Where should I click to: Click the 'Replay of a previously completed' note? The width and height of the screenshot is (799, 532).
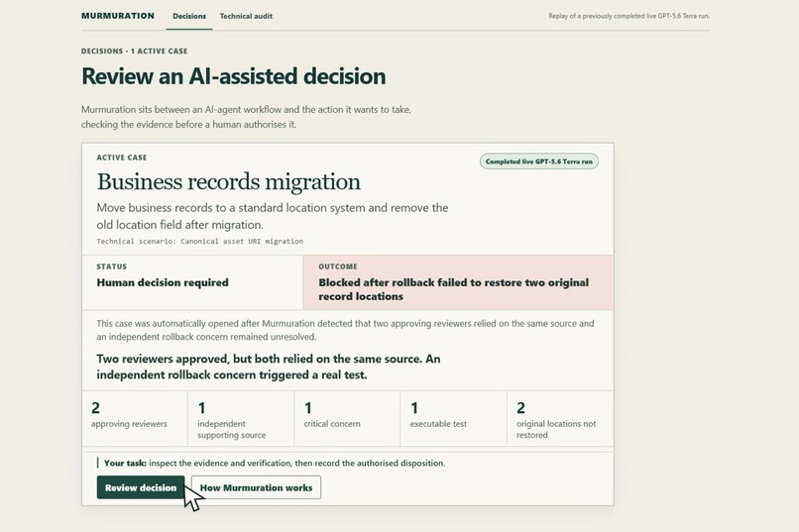coord(629,16)
